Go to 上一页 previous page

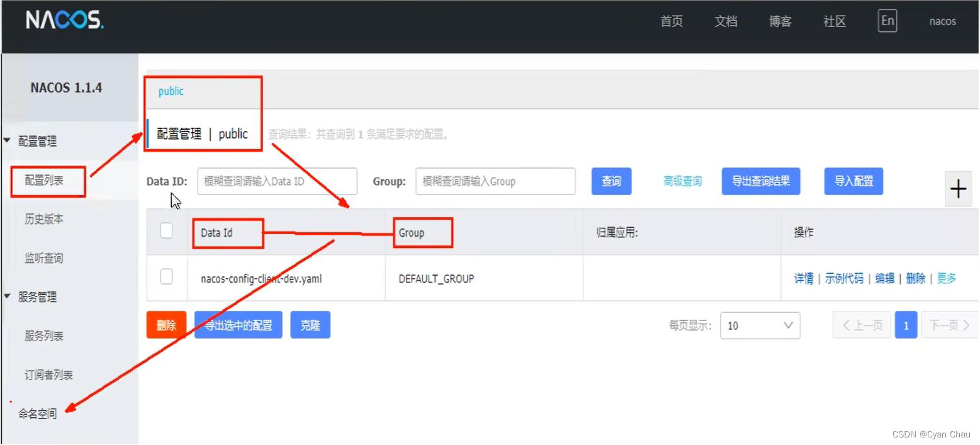coord(862,325)
